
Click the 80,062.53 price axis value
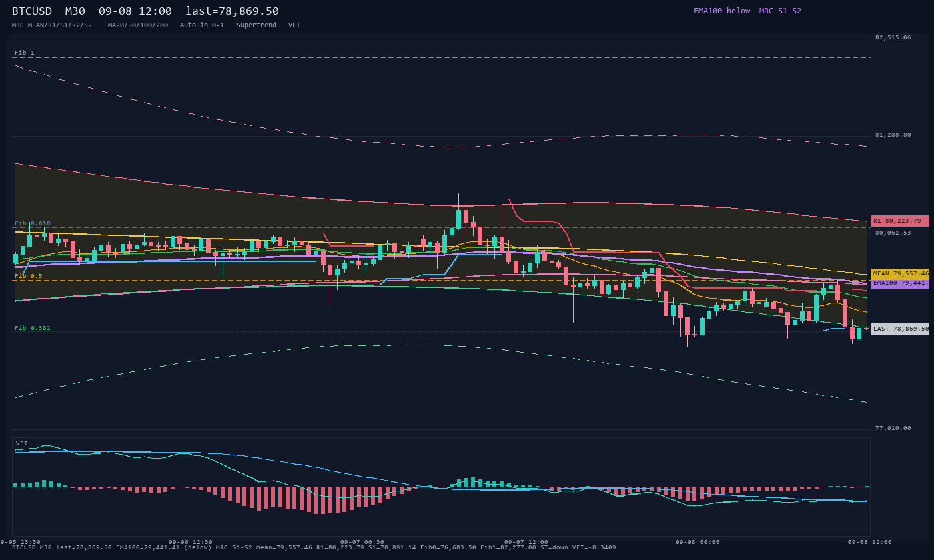[x=893, y=233]
